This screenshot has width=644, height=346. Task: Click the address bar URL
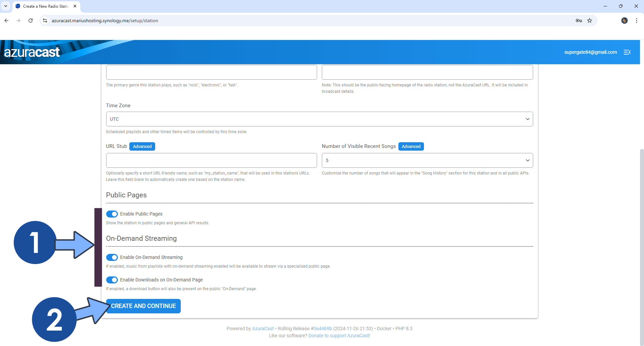tap(105, 21)
